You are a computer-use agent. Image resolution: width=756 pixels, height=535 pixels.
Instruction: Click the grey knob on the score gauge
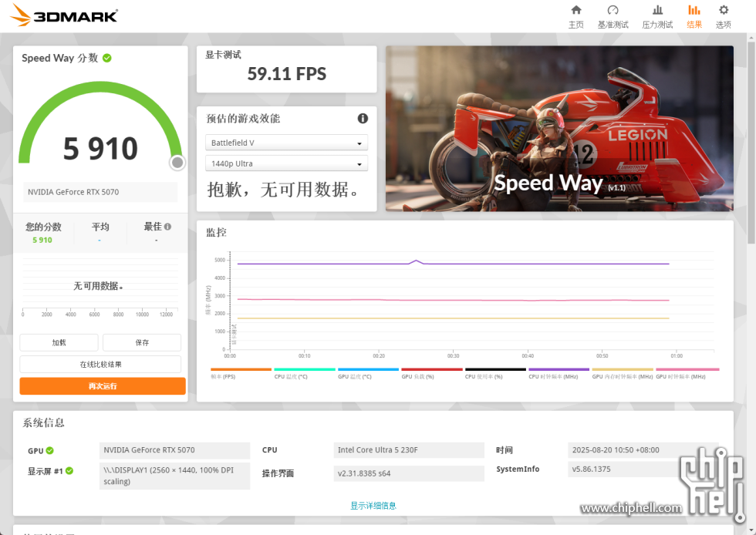(177, 163)
